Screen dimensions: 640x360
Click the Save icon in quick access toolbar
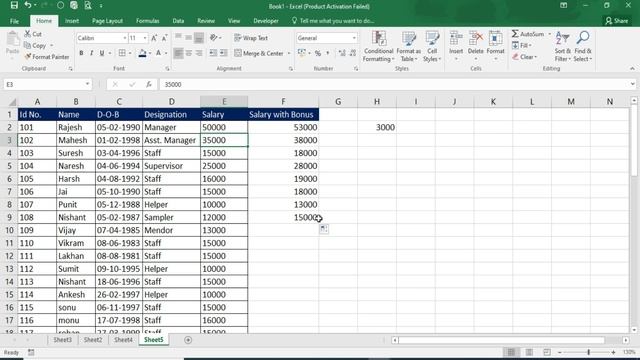point(14,5)
